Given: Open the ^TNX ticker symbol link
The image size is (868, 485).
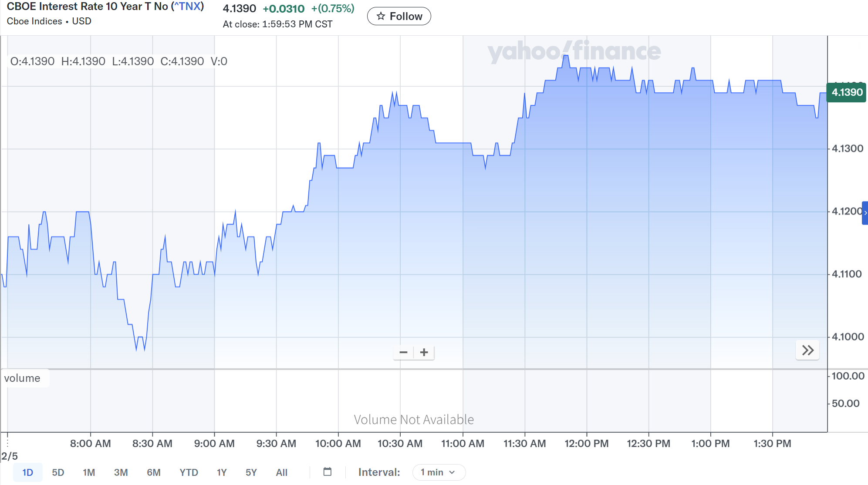Looking at the screenshot, I should [x=188, y=7].
